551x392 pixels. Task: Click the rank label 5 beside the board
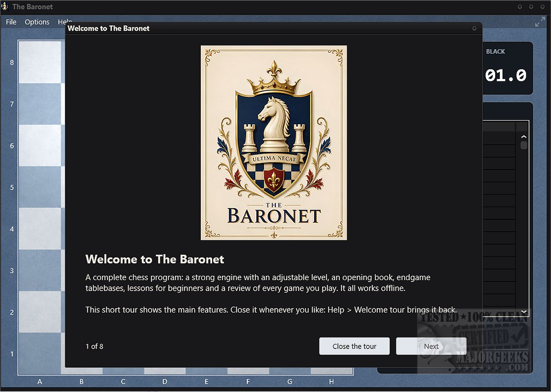12,187
